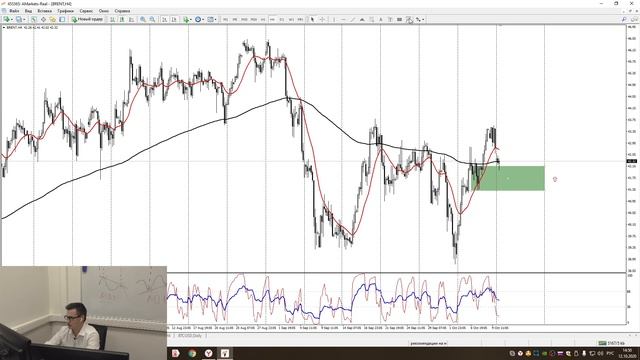Select the D1 timeframe
This screenshot has width=640, height=360.
[x=282, y=19]
